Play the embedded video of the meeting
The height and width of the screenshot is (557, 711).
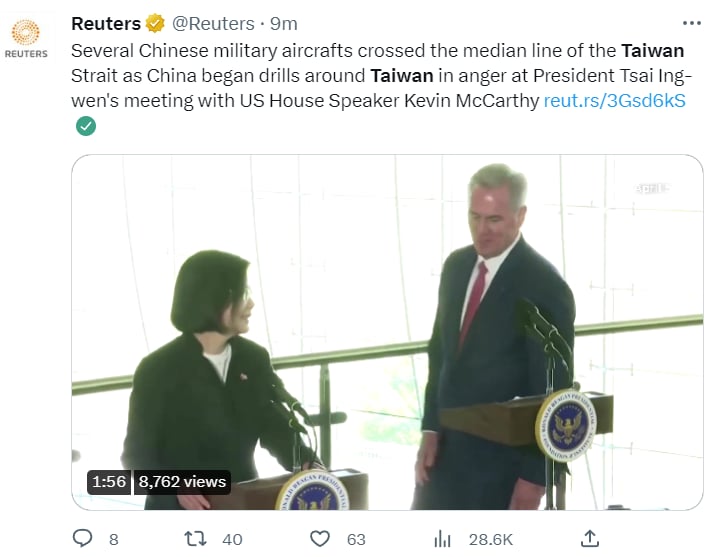tap(387, 332)
